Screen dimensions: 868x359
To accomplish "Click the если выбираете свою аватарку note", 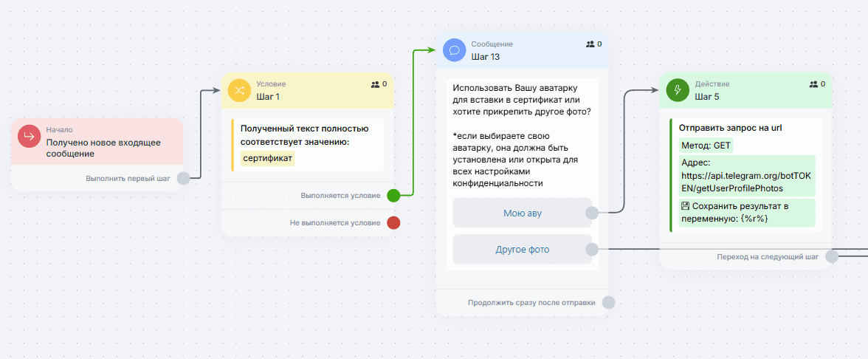I will pyautogui.click(x=515, y=160).
